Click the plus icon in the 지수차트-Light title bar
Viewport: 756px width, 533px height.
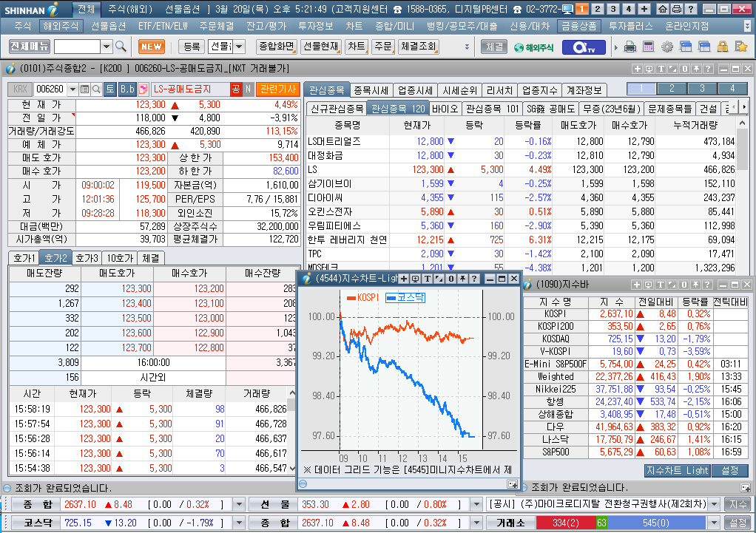pos(404,279)
